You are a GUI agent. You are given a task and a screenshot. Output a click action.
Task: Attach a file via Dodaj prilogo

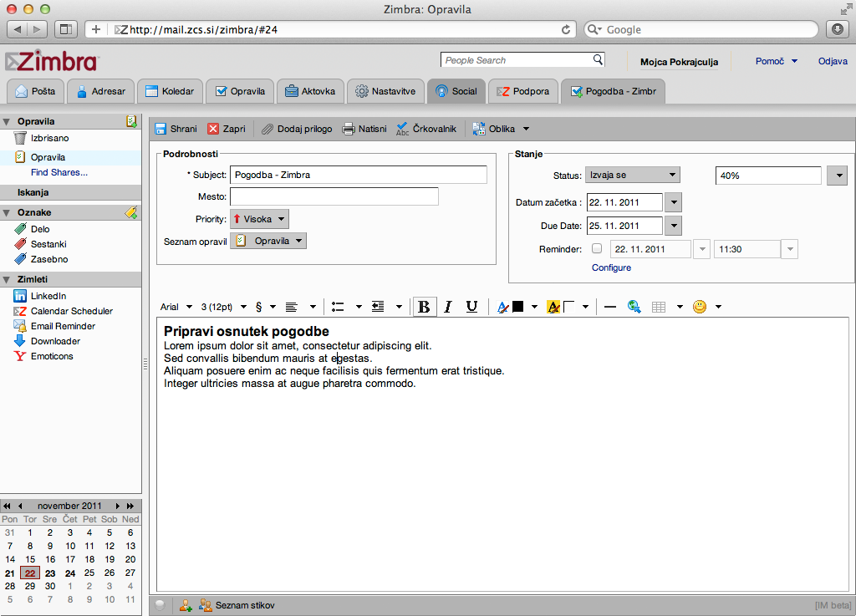[x=297, y=129]
